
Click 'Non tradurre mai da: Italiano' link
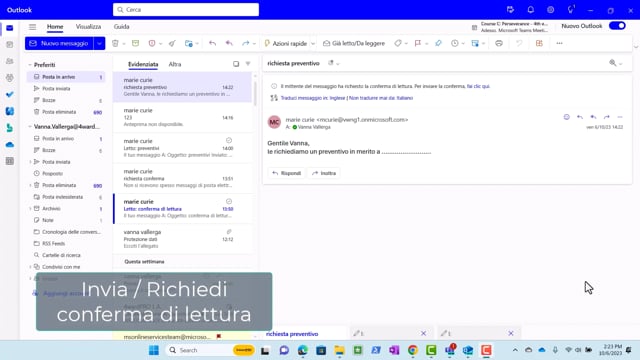point(381,98)
